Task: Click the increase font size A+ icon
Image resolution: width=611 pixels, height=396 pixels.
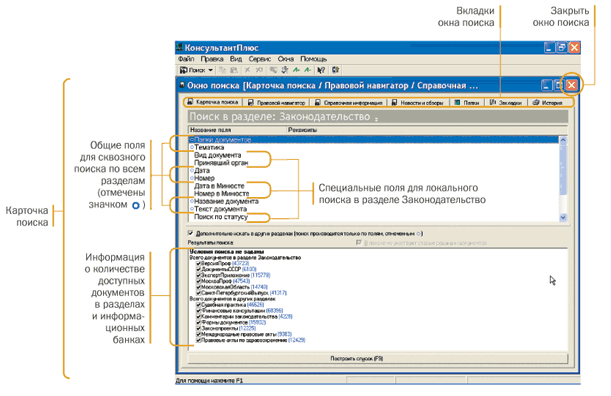Action: (297, 70)
